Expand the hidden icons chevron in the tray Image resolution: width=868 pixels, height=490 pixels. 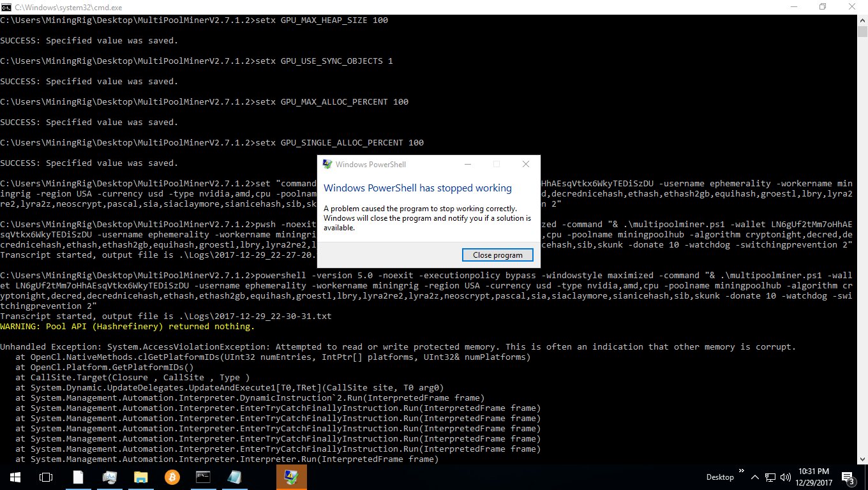pos(754,477)
